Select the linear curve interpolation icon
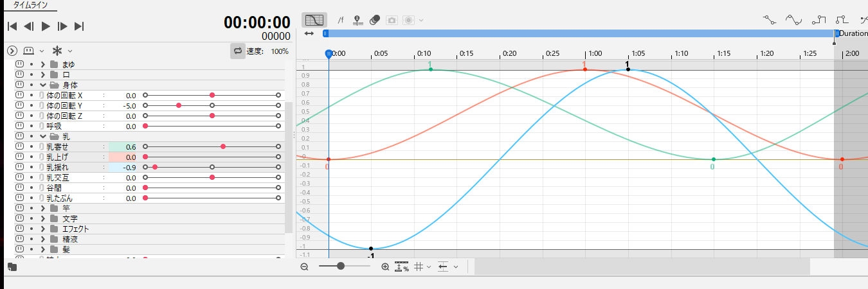This screenshot has width=868, height=289. tap(770, 20)
